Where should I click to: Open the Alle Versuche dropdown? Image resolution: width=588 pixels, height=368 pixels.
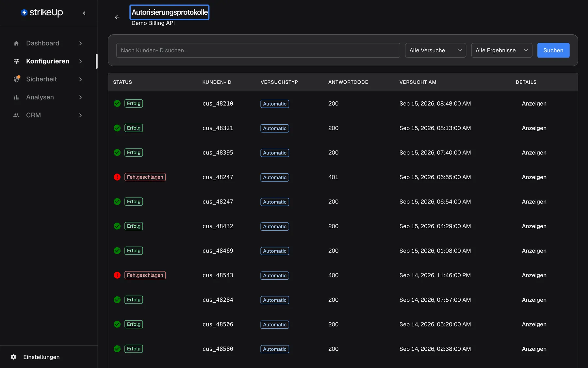(x=435, y=50)
